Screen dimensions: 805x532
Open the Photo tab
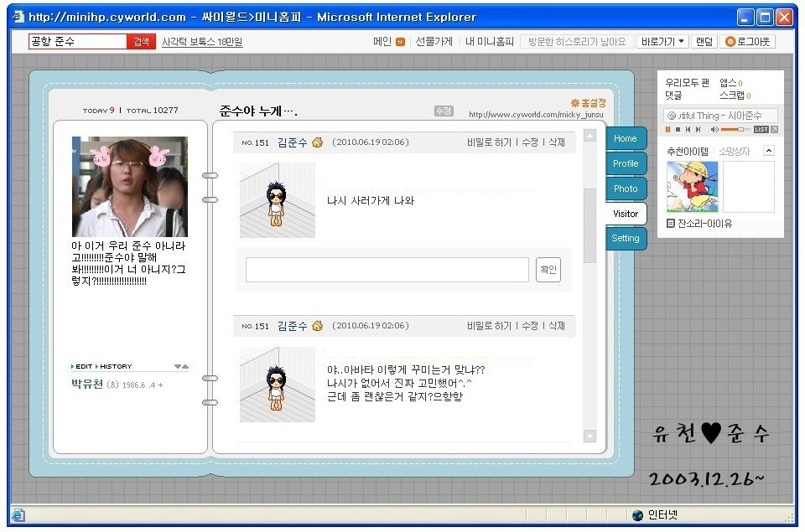[626, 189]
